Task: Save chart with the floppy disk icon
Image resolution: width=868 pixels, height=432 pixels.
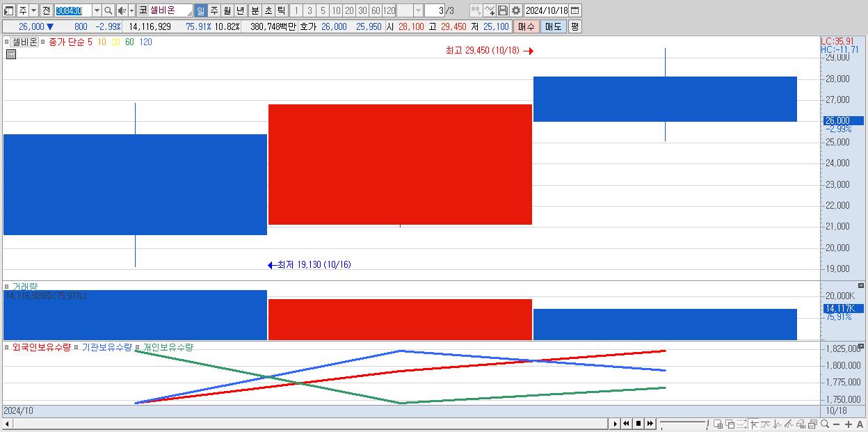Action: (502, 10)
